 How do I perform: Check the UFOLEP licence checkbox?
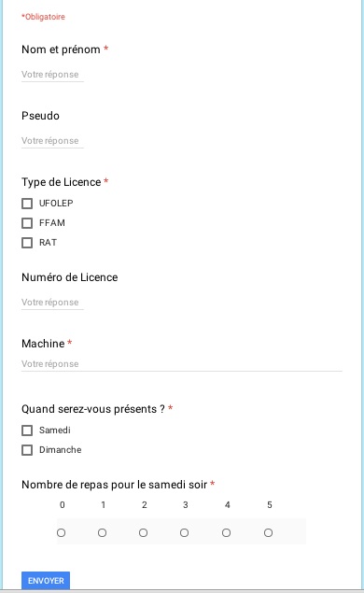click(27, 204)
